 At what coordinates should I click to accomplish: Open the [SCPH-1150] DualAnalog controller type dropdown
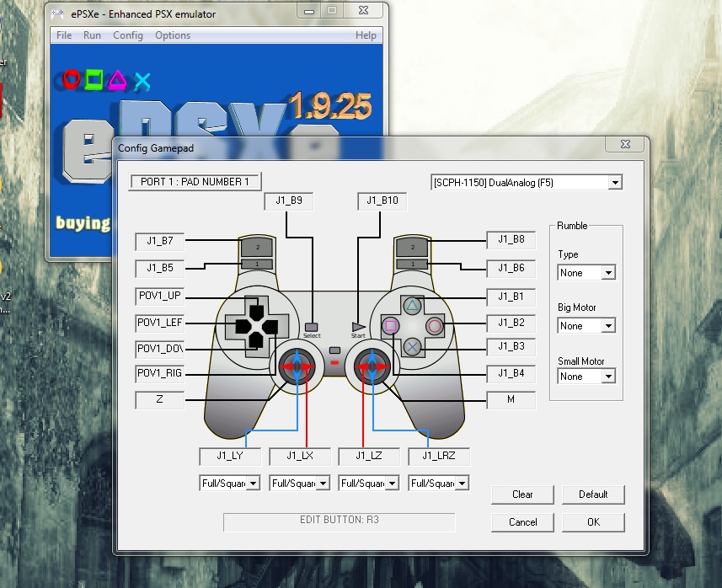tap(615, 182)
